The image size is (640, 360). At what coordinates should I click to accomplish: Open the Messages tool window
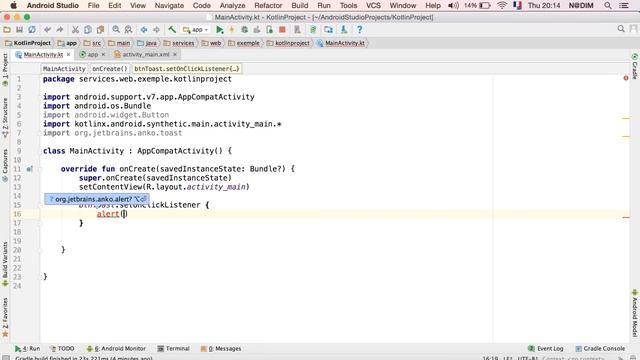tap(221, 349)
